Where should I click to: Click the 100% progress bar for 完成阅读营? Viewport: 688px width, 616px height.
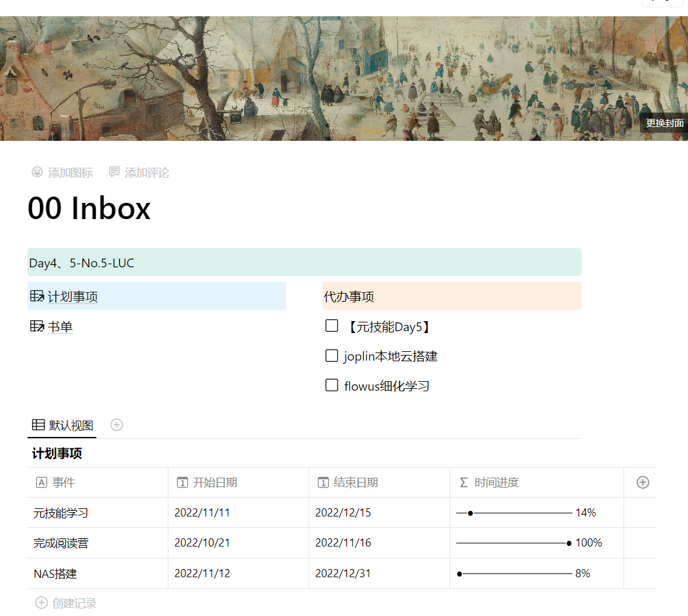click(514, 543)
